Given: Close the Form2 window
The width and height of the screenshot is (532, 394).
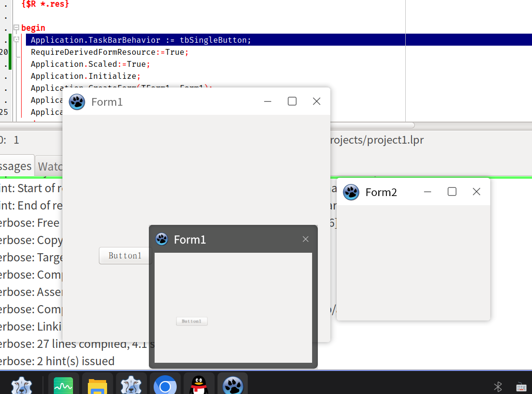Looking at the screenshot, I should tap(476, 192).
